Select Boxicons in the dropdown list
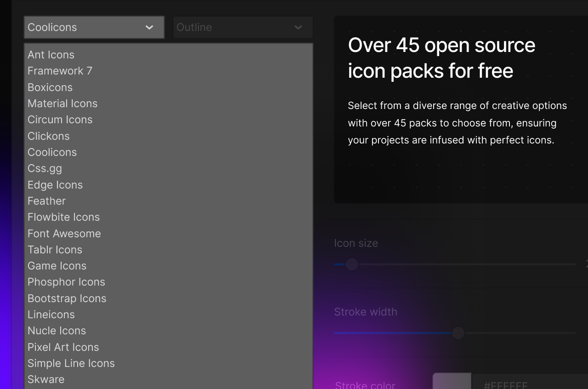Image resolution: width=588 pixels, height=389 pixels. 168,87
